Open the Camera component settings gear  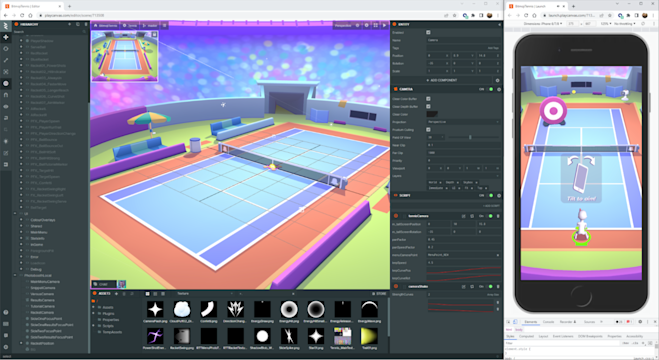pyautogui.click(x=499, y=89)
